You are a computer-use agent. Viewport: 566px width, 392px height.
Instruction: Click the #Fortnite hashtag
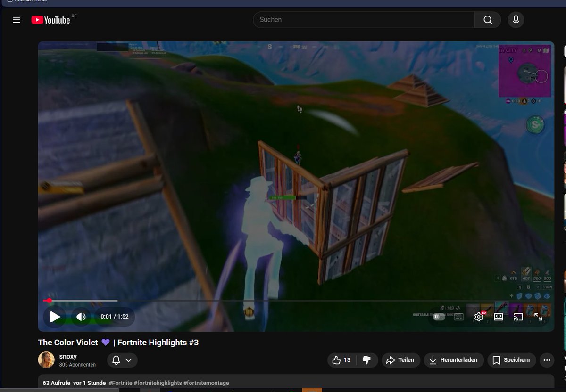pyautogui.click(x=120, y=383)
